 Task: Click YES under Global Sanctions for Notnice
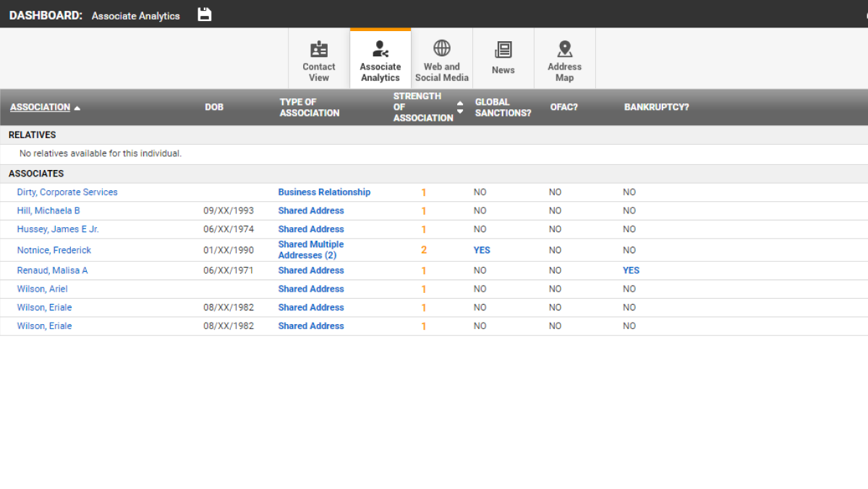pos(482,250)
